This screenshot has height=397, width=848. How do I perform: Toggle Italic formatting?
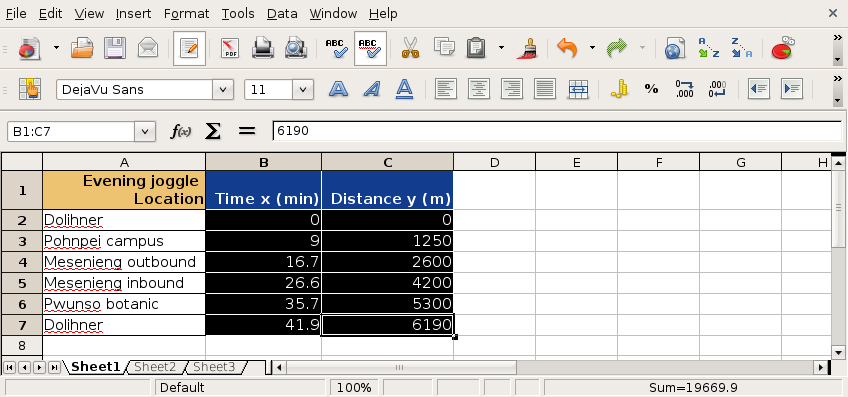(372, 89)
